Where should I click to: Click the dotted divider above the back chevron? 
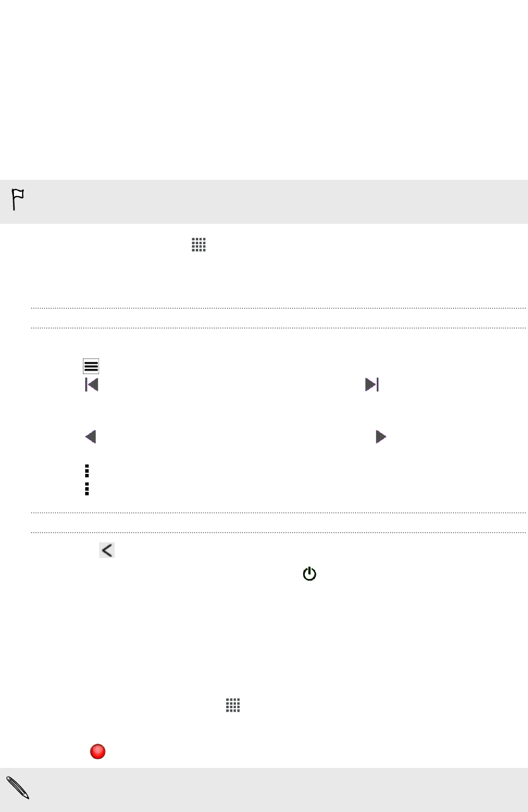tap(278, 532)
